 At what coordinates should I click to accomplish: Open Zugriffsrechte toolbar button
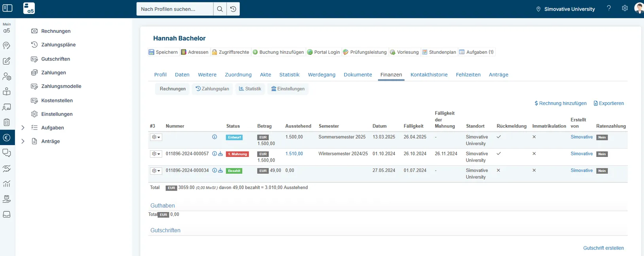click(230, 52)
